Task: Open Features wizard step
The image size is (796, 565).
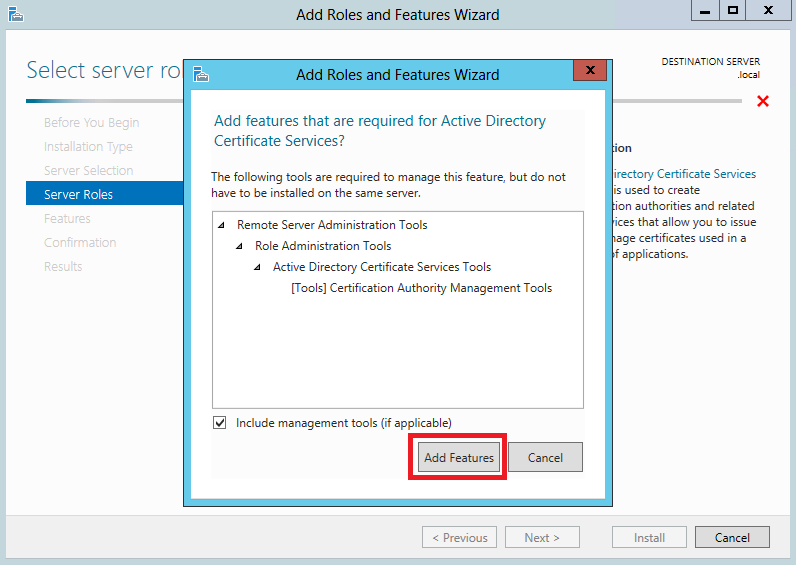Action: (67, 218)
